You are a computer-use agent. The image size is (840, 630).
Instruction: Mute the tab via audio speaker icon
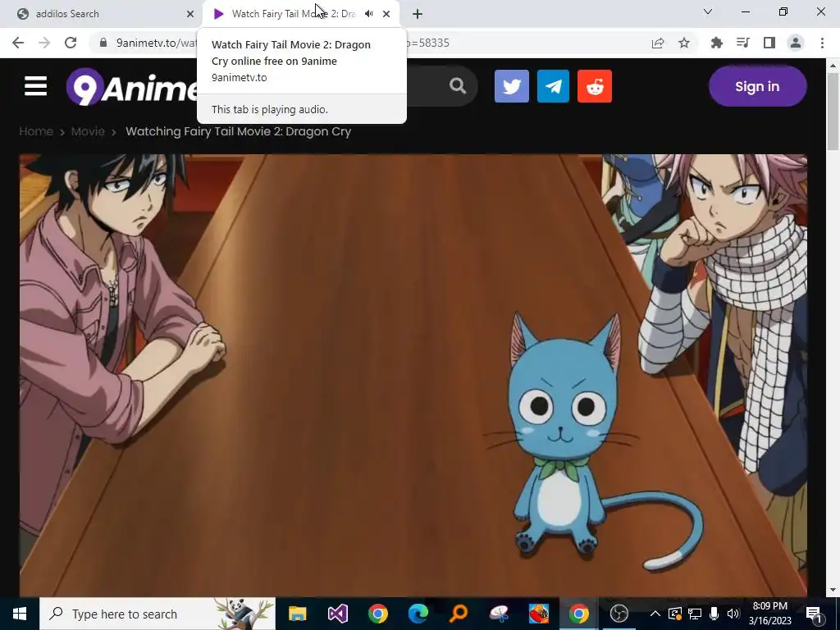point(369,14)
